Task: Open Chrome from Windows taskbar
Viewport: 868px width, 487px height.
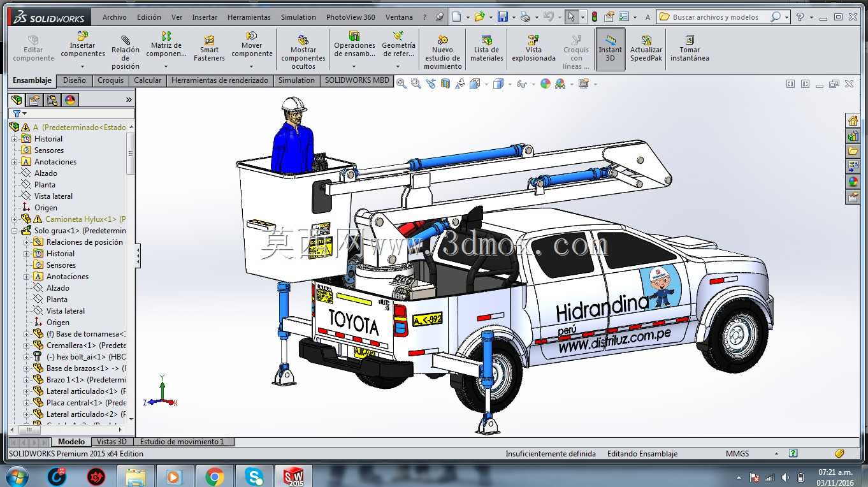Action: click(x=215, y=476)
